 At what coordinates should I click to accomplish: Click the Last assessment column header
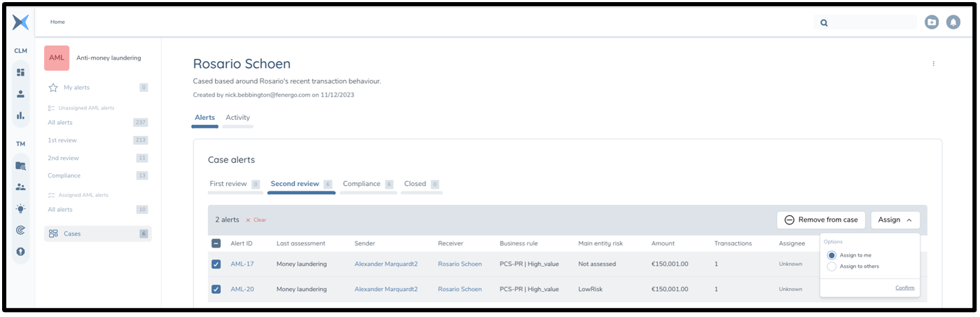(x=301, y=243)
